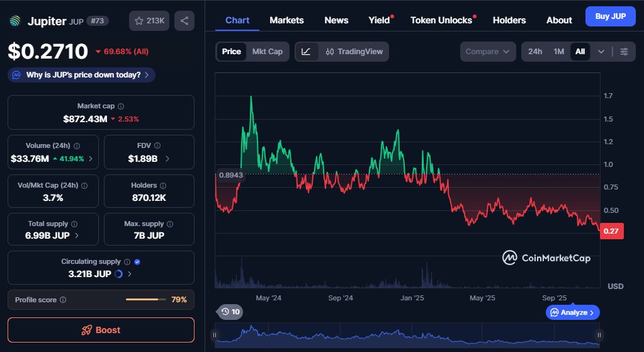Switch to TradingView chart mode
Viewport: 644px width, 352px height.
pyautogui.click(x=354, y=52)
